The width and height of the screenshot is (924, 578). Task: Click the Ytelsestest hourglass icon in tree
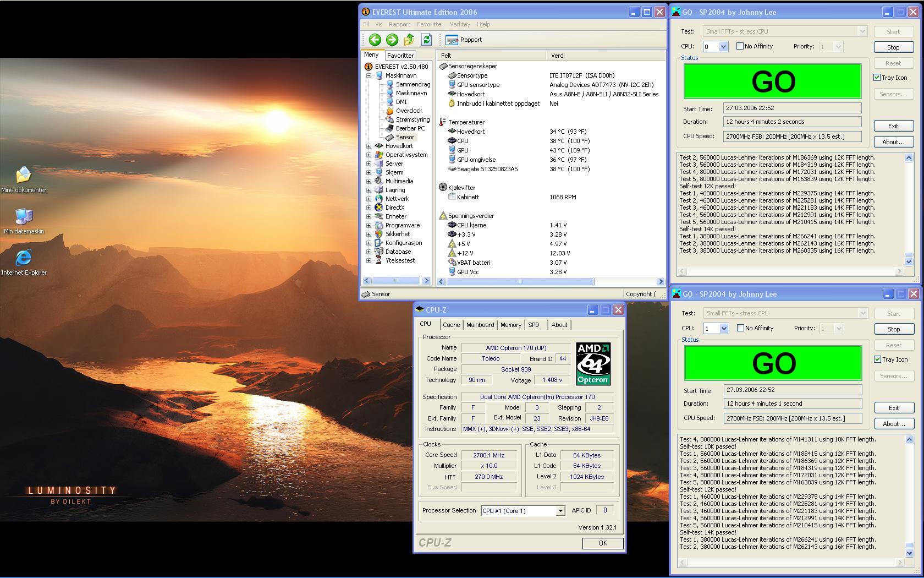pyautogui.click(x=378, y=260)
